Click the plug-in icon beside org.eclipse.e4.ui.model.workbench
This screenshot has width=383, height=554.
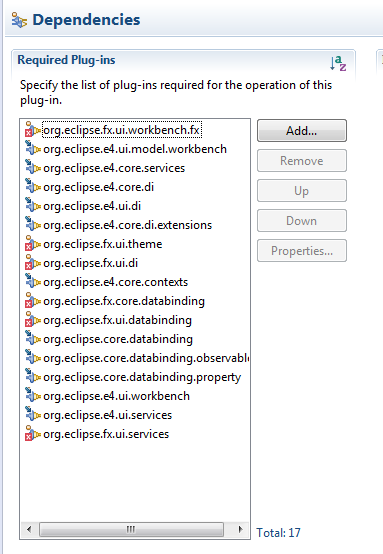click(x=33, y=149)
